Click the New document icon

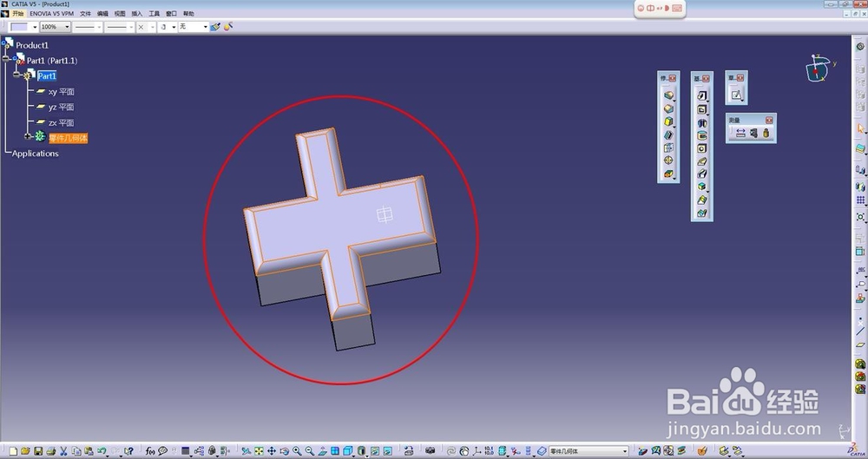tap(13, 450)
